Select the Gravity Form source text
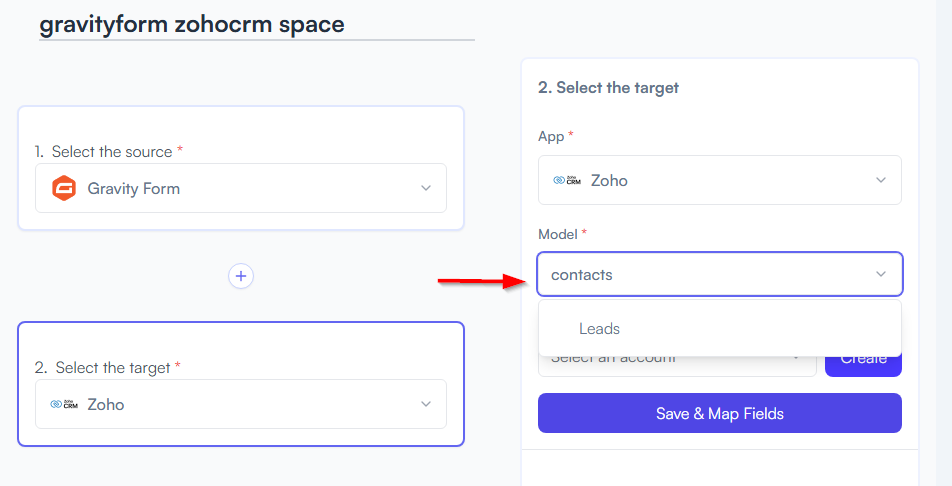Image resolution: width=952 pixels, height=486 pixels. (x=134, y=188)
